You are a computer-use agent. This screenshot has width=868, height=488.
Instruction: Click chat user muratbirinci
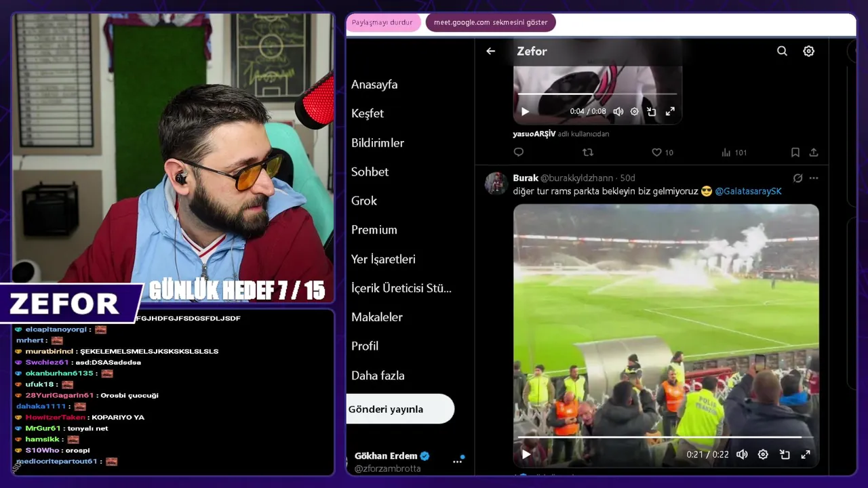50,351
